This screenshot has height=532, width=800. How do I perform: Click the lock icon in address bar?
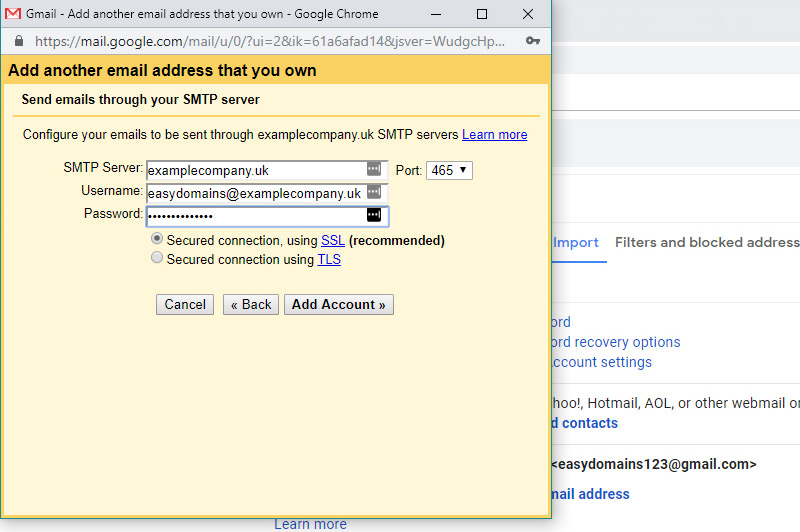19,41
